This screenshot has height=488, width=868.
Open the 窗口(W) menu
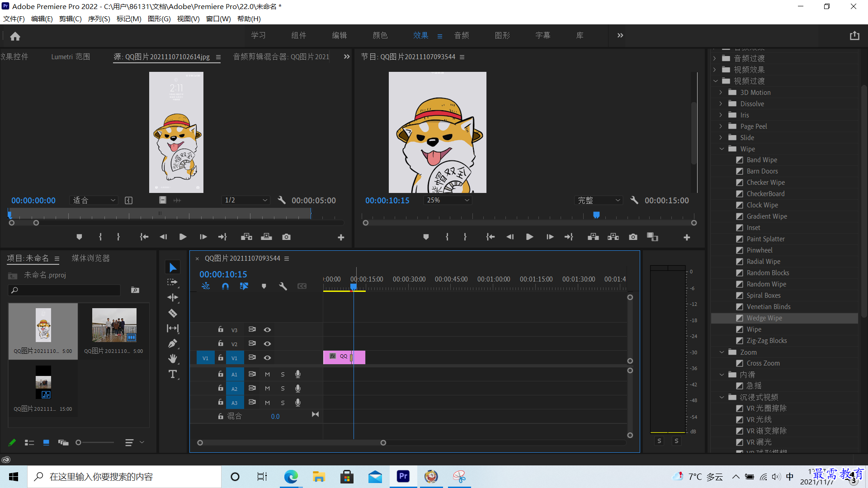pyautogui.click(x=218, y=19)
